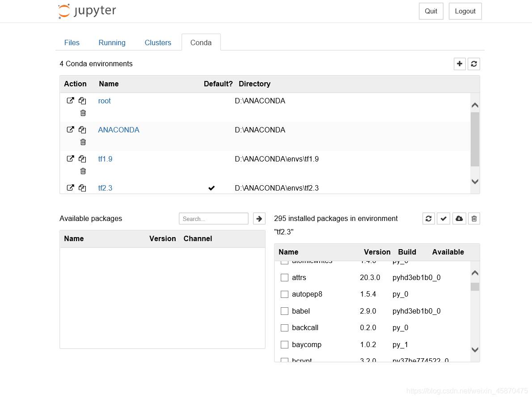Click the Available column header

click(x=448, y=252)
